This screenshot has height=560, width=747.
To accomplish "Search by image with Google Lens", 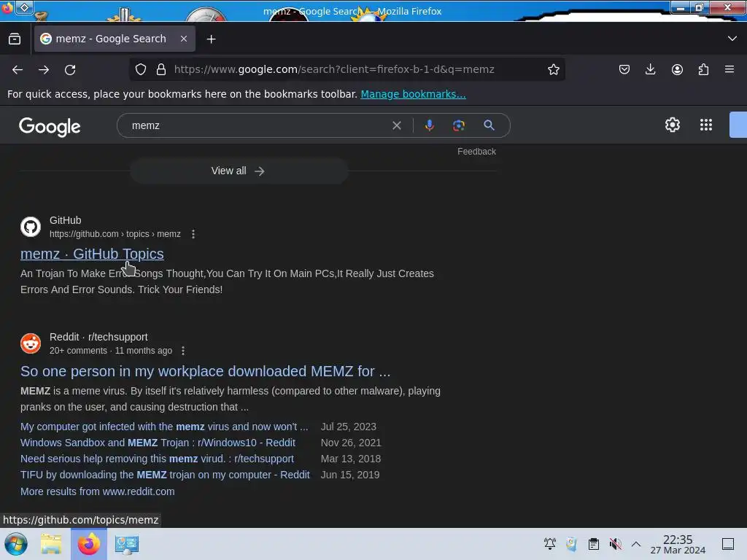I will pyautogui.click(x=458, y=125).
